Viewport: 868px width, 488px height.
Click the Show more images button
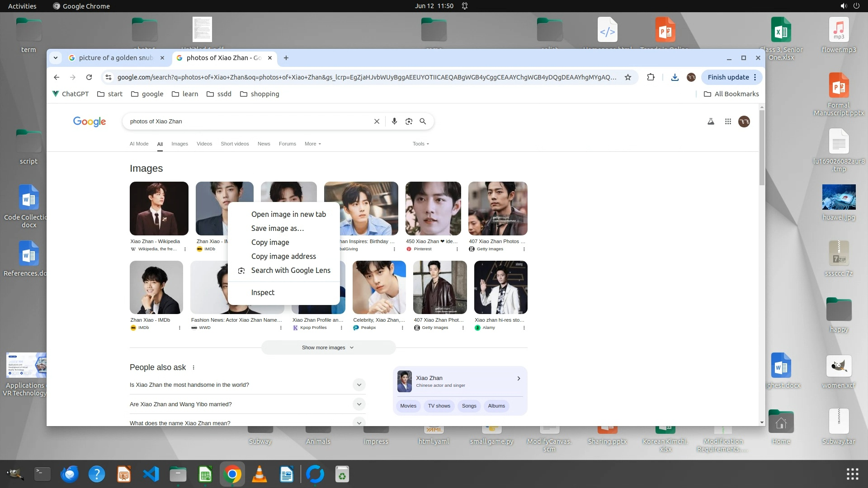[328, 347]
